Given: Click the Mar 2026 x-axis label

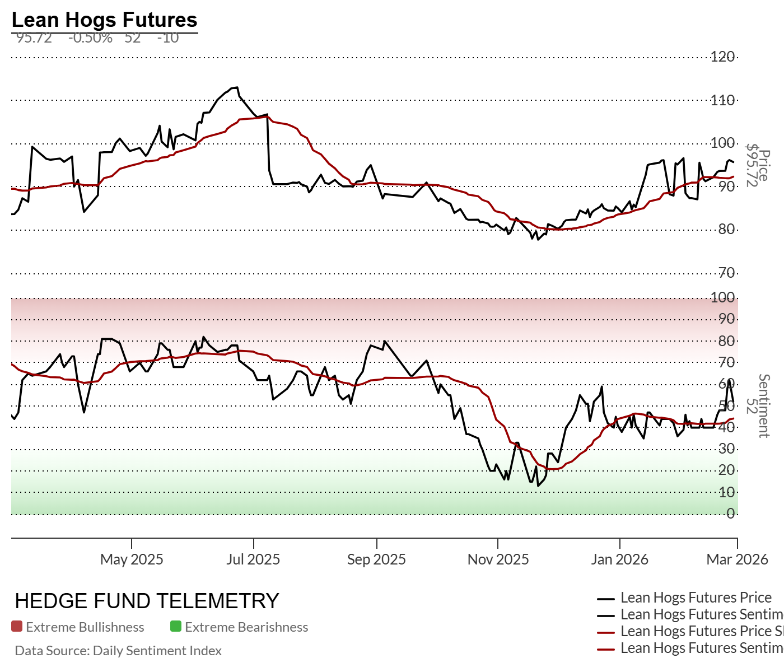Looking at the screenshot, I should (737, 559).
